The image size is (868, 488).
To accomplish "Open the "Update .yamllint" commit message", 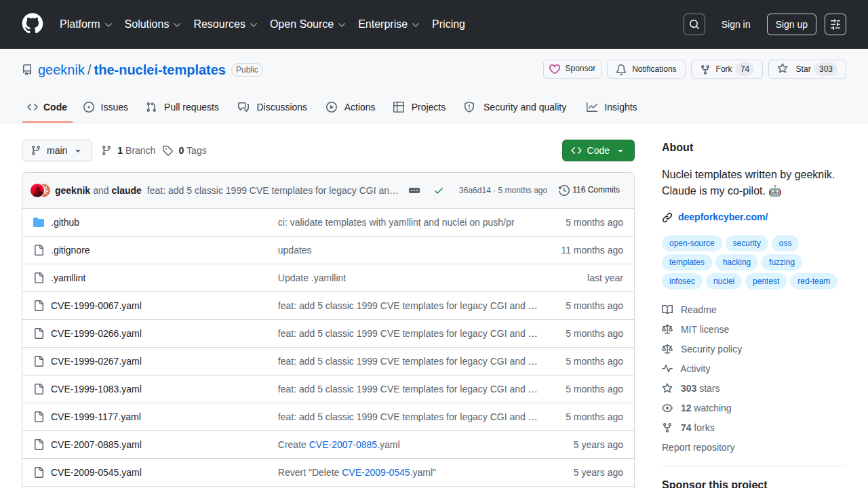I will click(x=312, y=278).
